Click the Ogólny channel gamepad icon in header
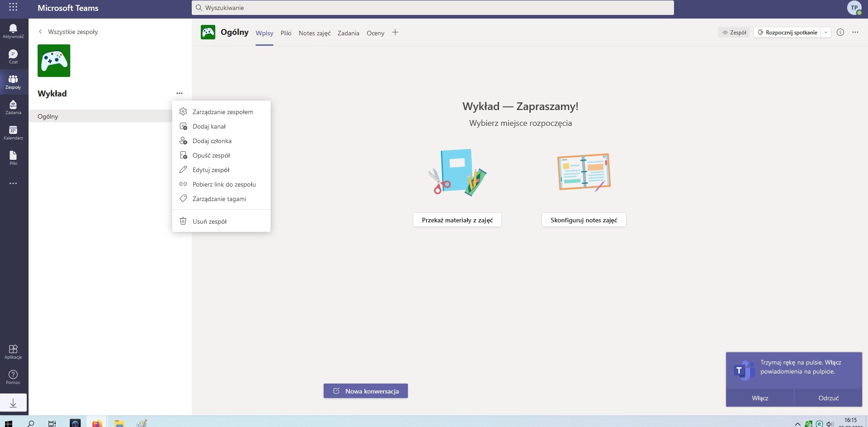The width and height of the screenshot is (868, 427). coord(208,32)
